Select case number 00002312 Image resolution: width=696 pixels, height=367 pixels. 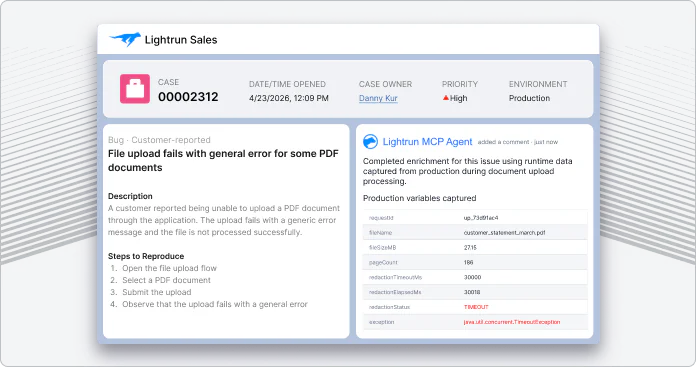[x=188, y=97]
